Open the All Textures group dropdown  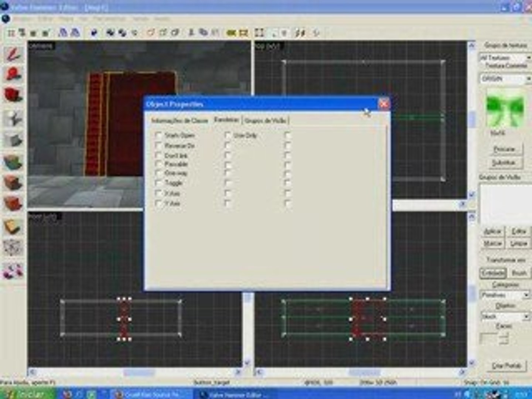(505, 58)
